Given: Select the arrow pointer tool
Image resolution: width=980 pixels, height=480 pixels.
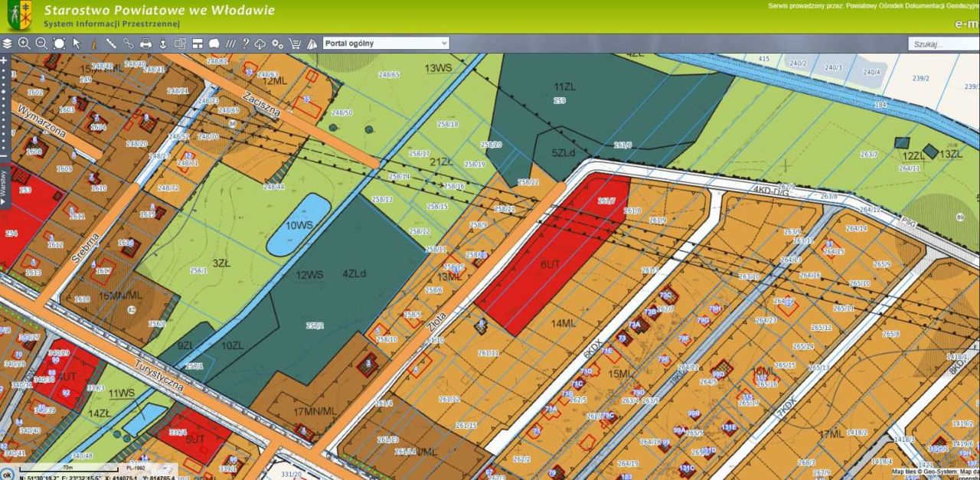Looking at the screenshot, I should 77,44.
